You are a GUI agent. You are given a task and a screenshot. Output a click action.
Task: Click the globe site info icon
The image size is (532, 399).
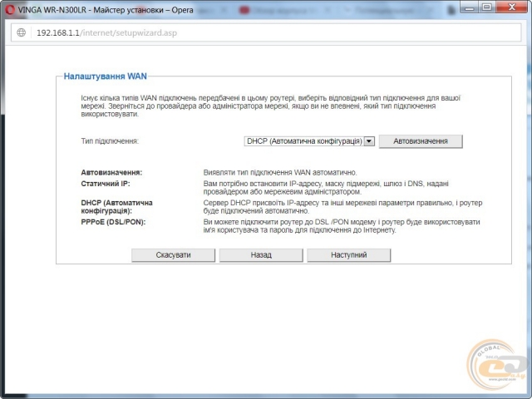tap(21, 32)
